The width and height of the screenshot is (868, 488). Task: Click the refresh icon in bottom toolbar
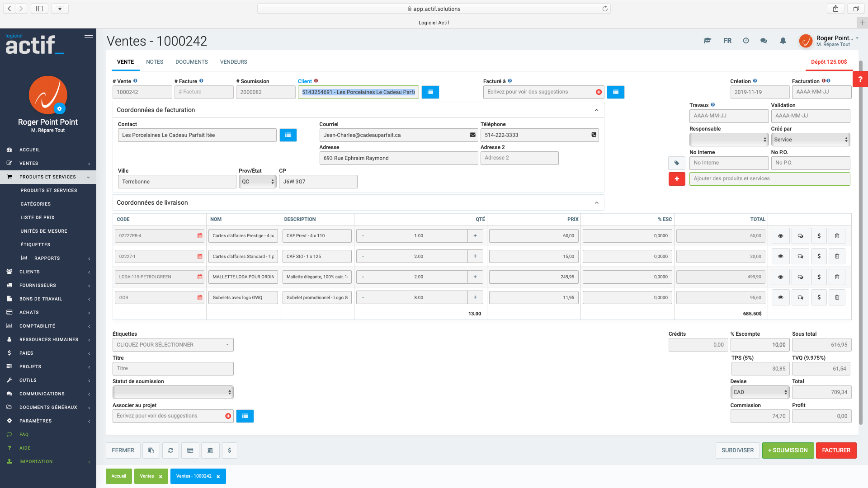(170, 450)
